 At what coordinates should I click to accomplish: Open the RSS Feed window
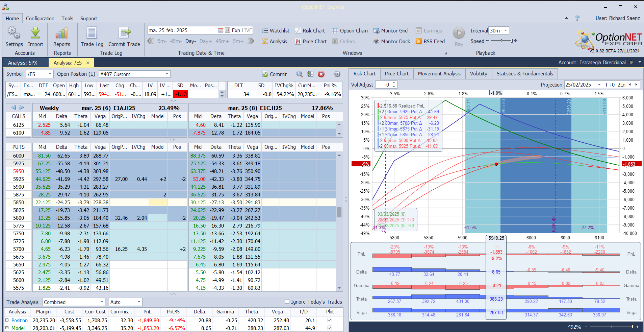click(430, 42)
